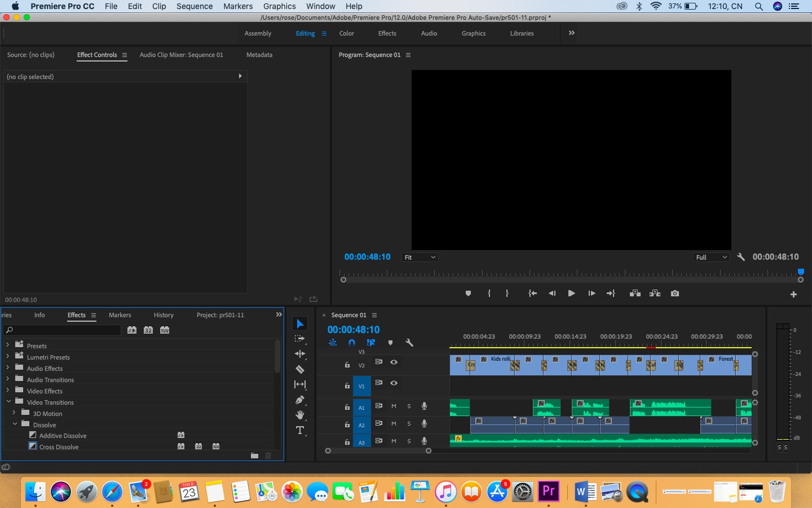Toggle snapping magnet in the timeline
Screen dimensions: 812x508
[352, 343]
